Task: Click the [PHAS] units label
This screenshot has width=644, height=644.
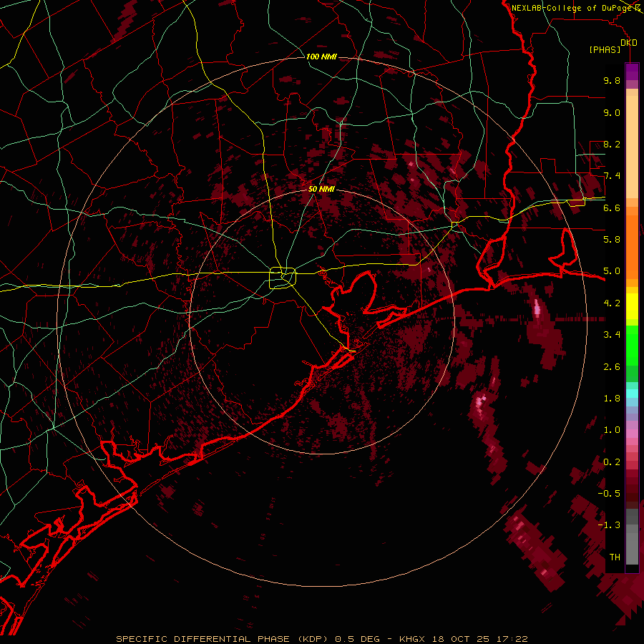Action: [x=605, y=50]
